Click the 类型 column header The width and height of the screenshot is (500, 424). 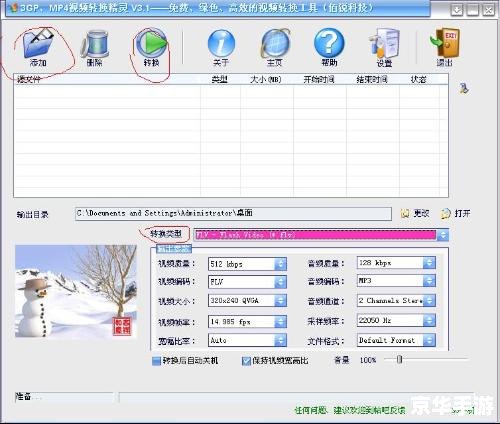coord(220,79)
